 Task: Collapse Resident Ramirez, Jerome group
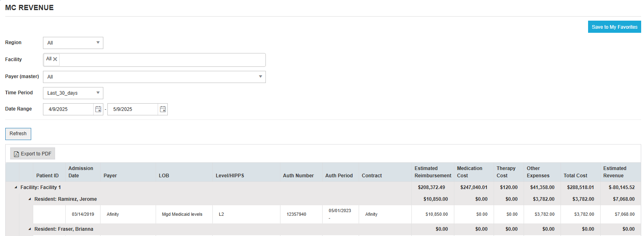click(x=30, y=199)
